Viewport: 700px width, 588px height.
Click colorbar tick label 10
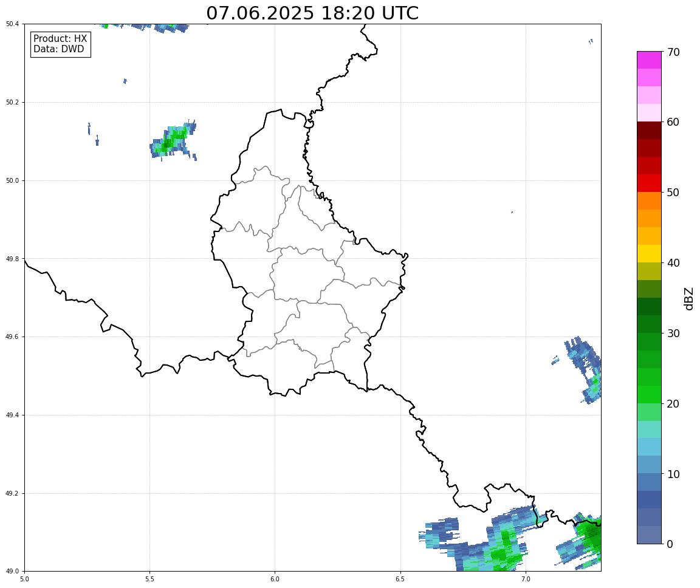click(x=673, y=474)
